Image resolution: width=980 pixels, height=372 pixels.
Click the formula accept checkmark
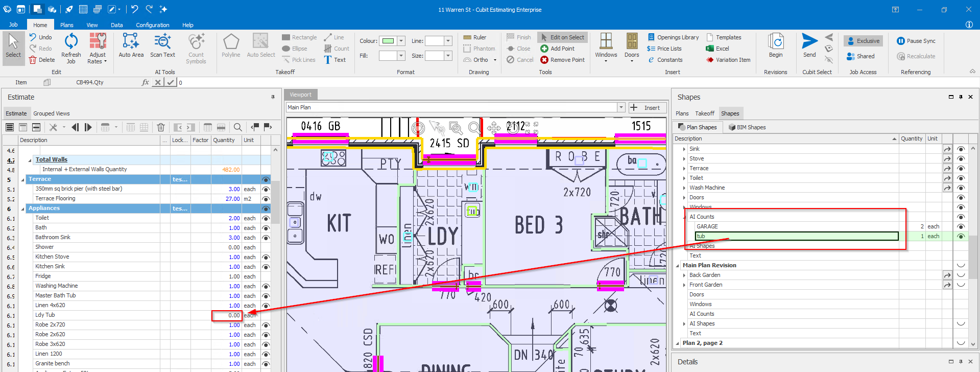pyautogui.click(x=171, y=82)
